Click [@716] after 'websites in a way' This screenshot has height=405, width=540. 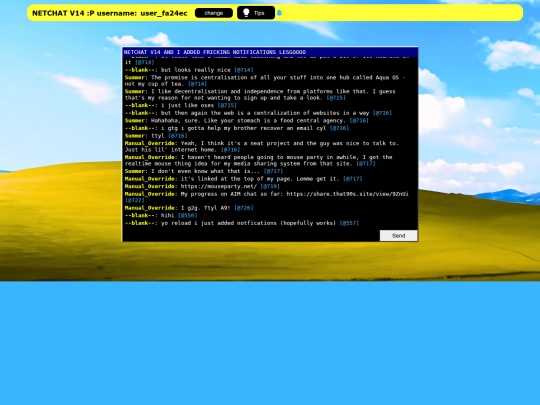(x=382, y=113)
